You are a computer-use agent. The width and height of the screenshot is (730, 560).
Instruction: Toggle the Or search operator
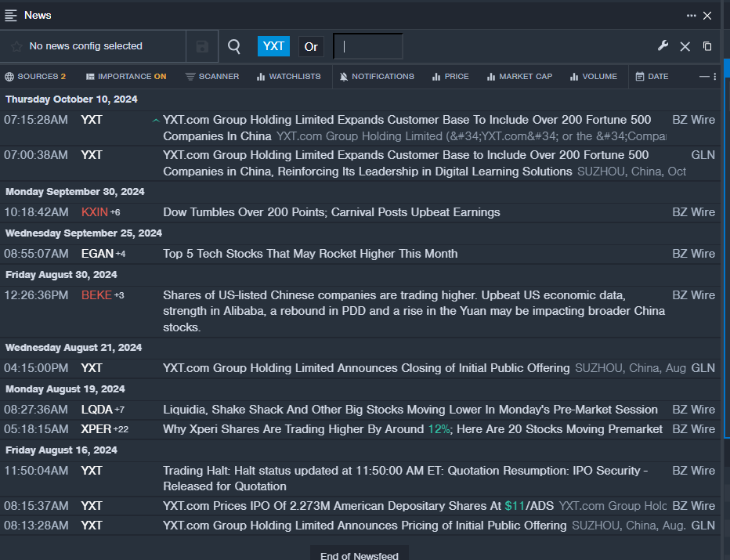point(311,46)
